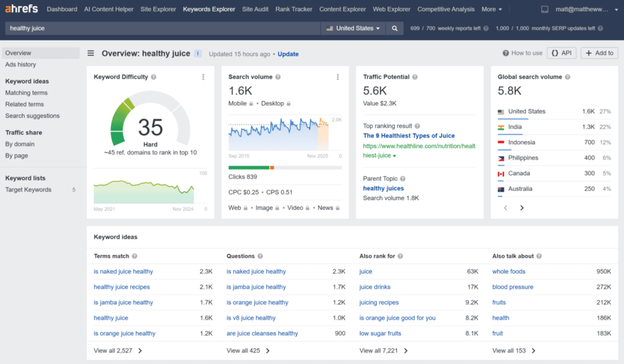Click the help icon next to Terms match

(135, 256)
